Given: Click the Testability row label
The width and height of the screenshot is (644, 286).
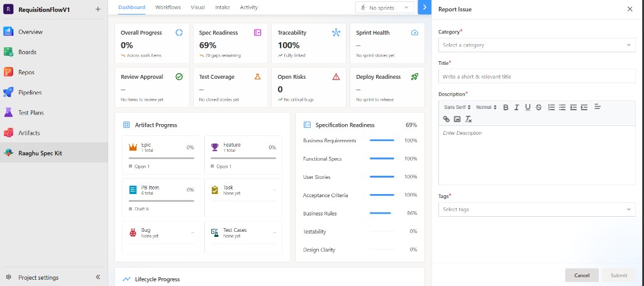Looking at the screenshot, I should pos(314,232).
